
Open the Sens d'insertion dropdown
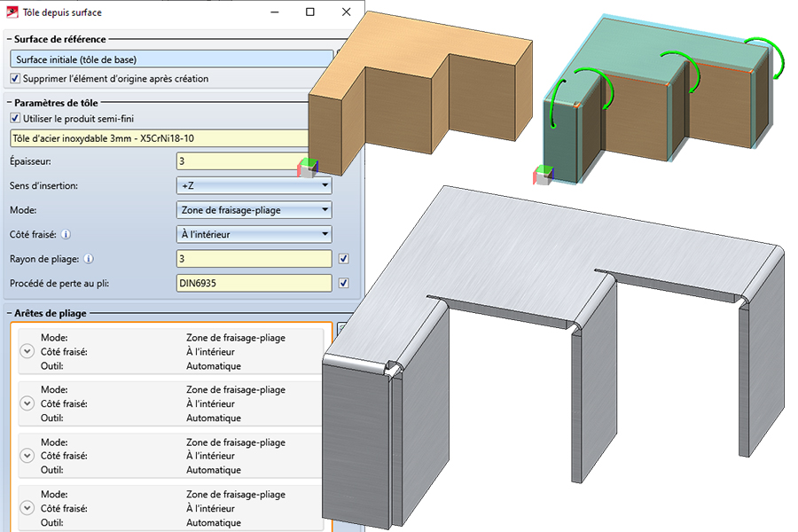(254, 186)
